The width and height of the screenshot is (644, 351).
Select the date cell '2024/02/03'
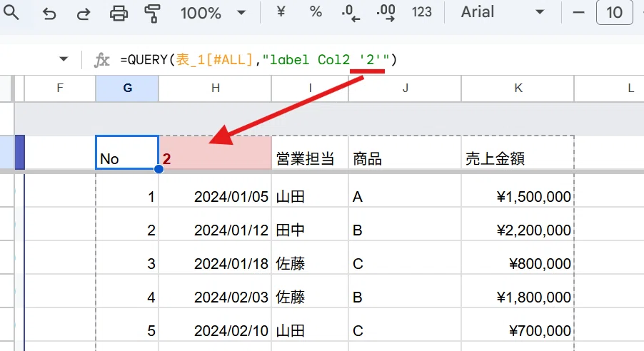(x=215, y=291)
